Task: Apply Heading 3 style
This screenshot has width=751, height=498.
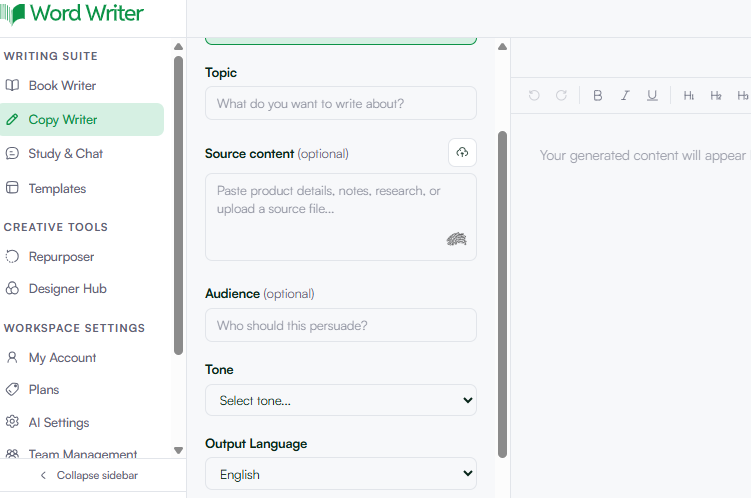Action: point(743,95)
